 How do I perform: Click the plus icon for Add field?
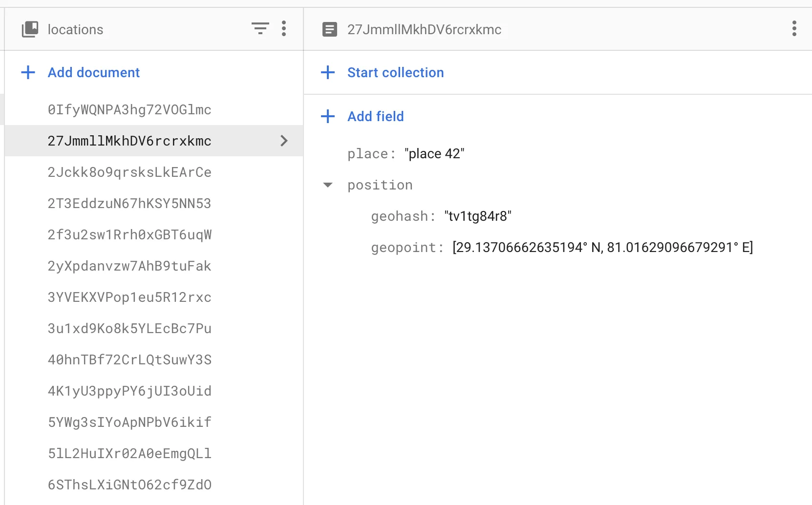(328, 116)
